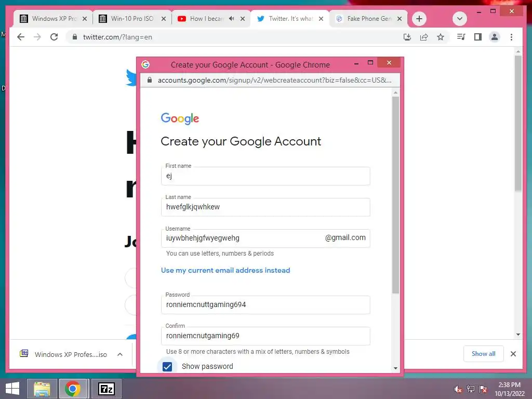The image size is (532, 399).
Task: Click the accounts.google.com URL in popup
Action: coord(274,80)
